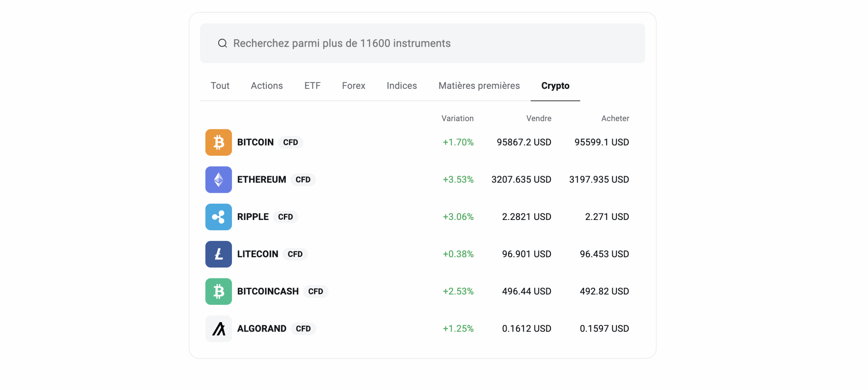The height and width of the screenshot is (390, 868).
Task: Click the Litecoin crypto icon
Action: click(x=218, y=254)
